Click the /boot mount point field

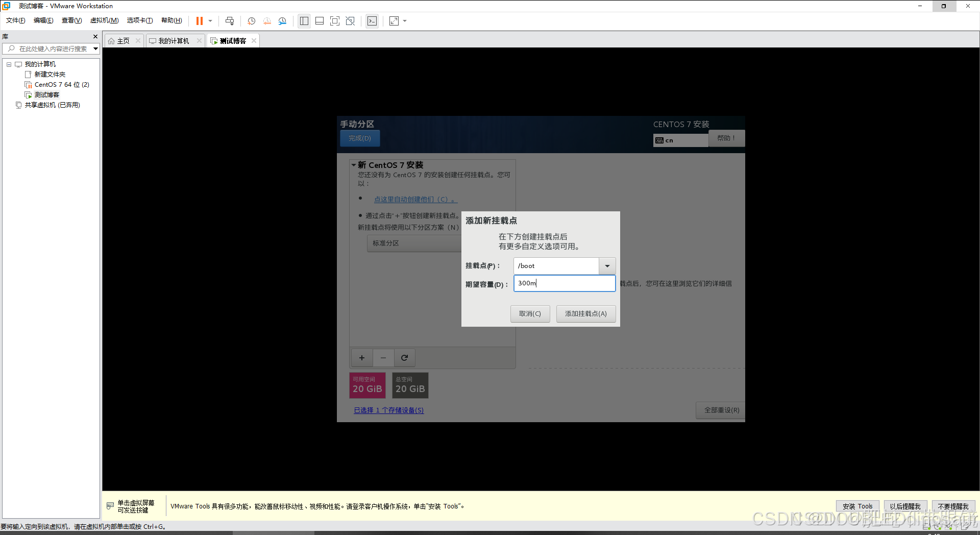coord(556,266)
